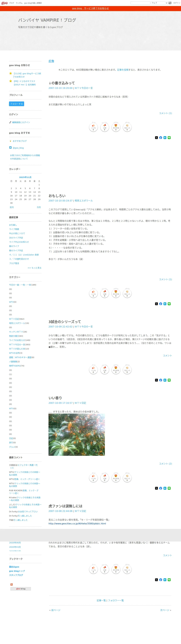
Task: Click 応援 under 虎ファンは涙無しには post
Action: pos(105,569)
